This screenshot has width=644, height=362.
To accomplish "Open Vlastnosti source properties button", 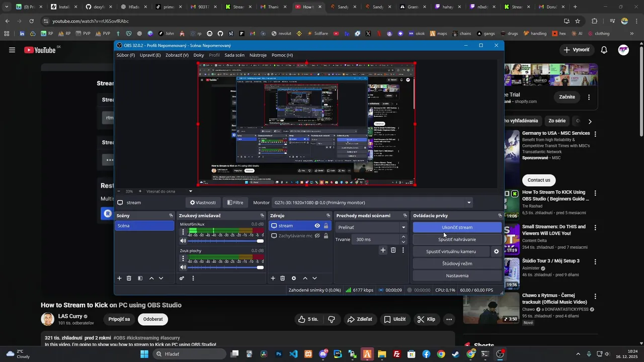I will pos(203,203).
